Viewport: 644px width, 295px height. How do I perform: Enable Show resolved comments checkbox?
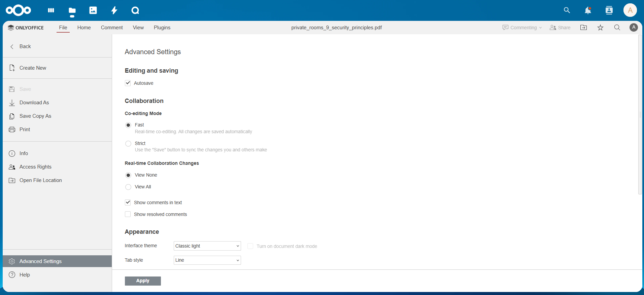point(128,214)
